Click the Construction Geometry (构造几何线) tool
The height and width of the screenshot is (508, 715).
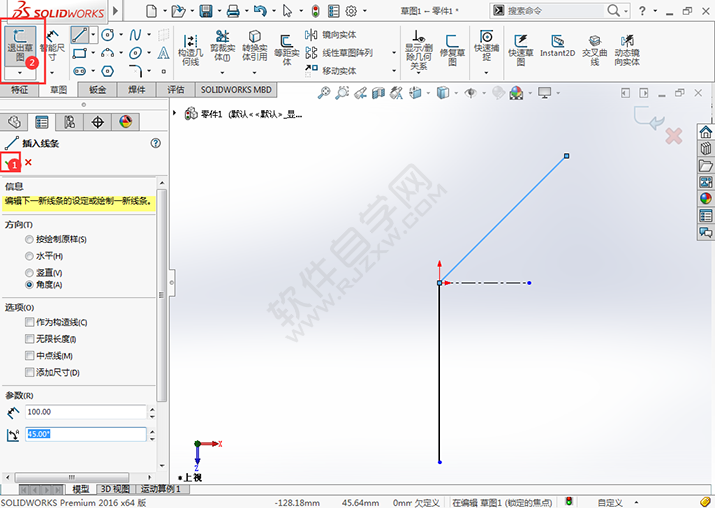click(x=191, y=50)
